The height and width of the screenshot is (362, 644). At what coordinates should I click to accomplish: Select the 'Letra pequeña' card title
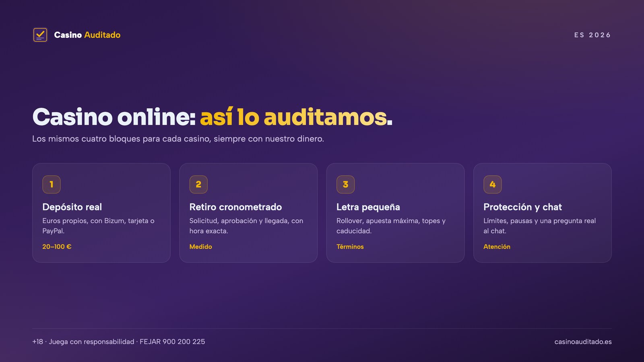tap(368, 207)
